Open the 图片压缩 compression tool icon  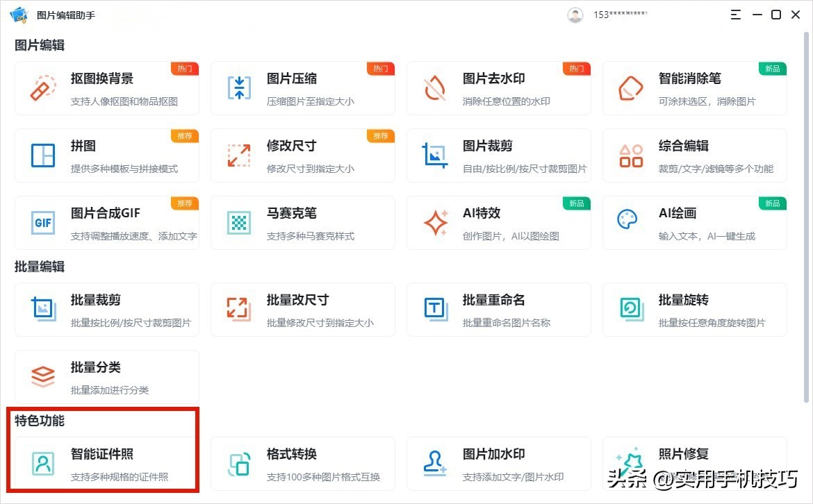click(x=238, y=87)
